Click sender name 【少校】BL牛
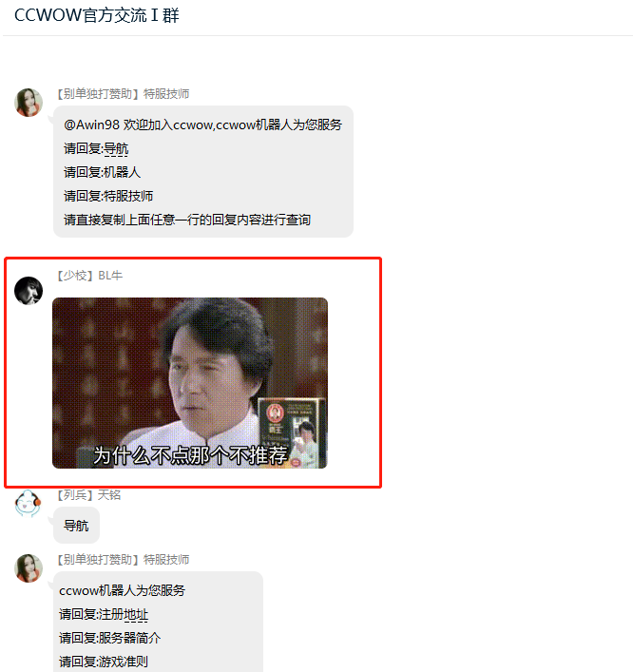This screenshot has width=633, height=672. [89, 276]
